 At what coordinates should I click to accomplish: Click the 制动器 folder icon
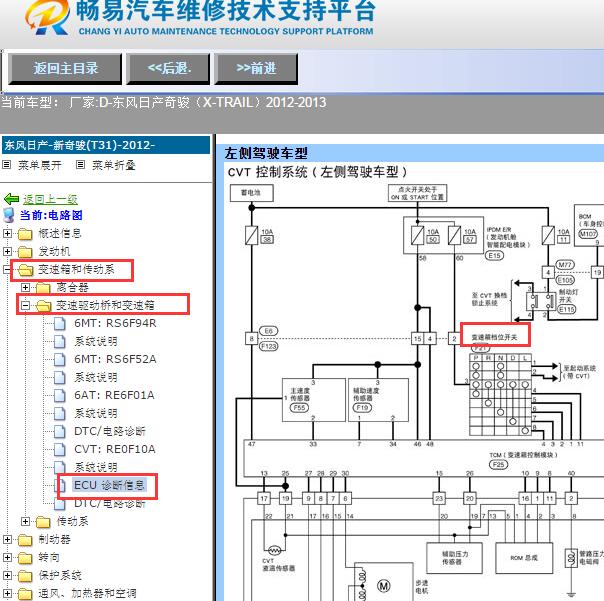coord(25,540)
